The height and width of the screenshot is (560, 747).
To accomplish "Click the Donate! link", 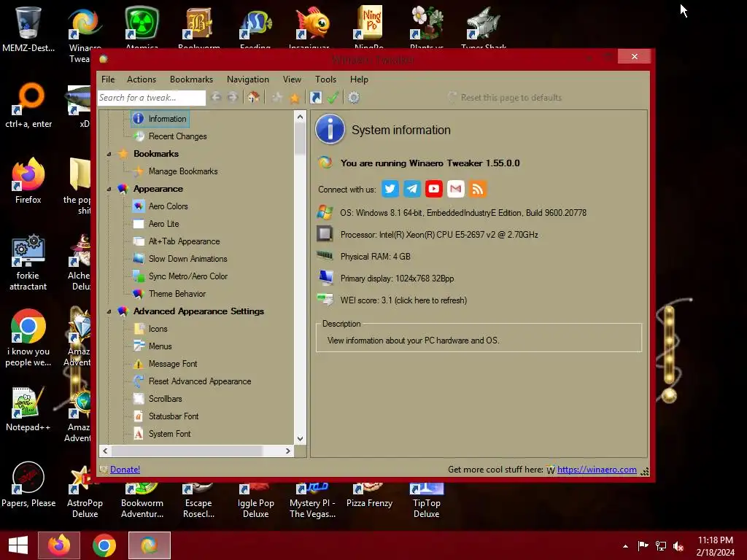I will [125, 470].
